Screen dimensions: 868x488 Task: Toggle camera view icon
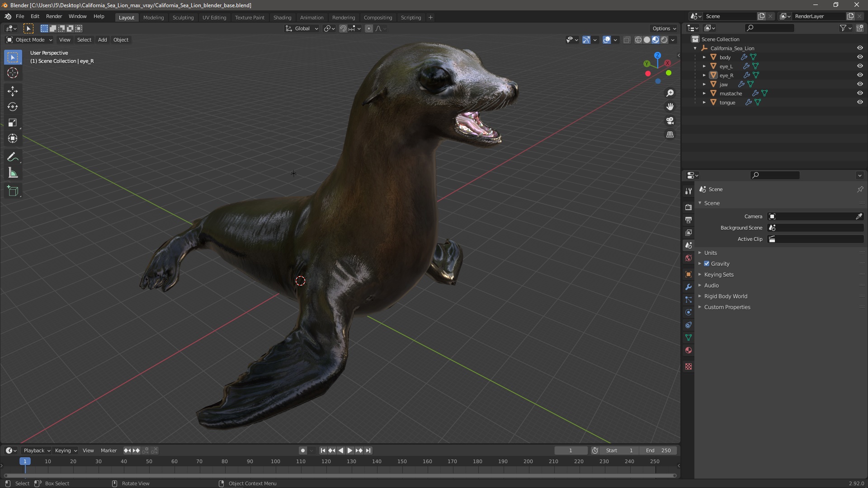point(670,121)
